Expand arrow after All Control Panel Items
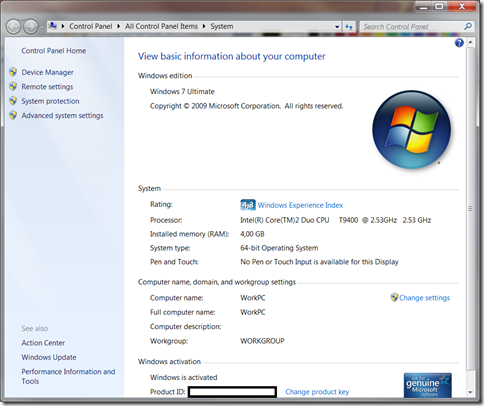This screenshot has height=406, width=484. [x=204, y=26]
